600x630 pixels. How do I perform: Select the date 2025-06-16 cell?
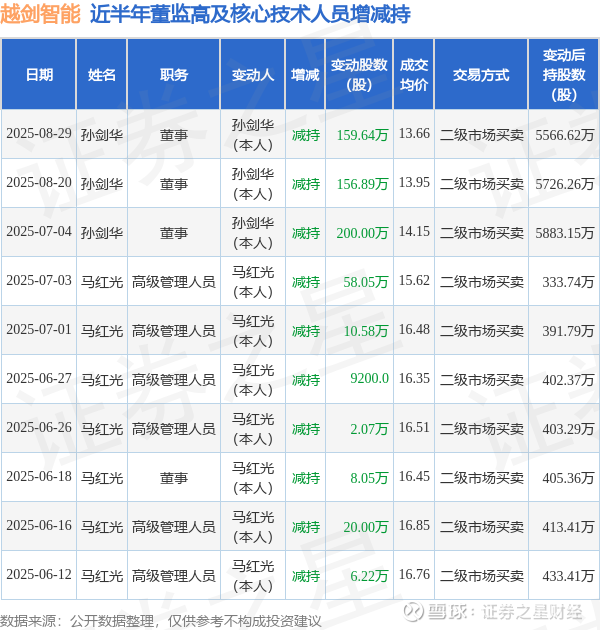[x=39, y=526]
